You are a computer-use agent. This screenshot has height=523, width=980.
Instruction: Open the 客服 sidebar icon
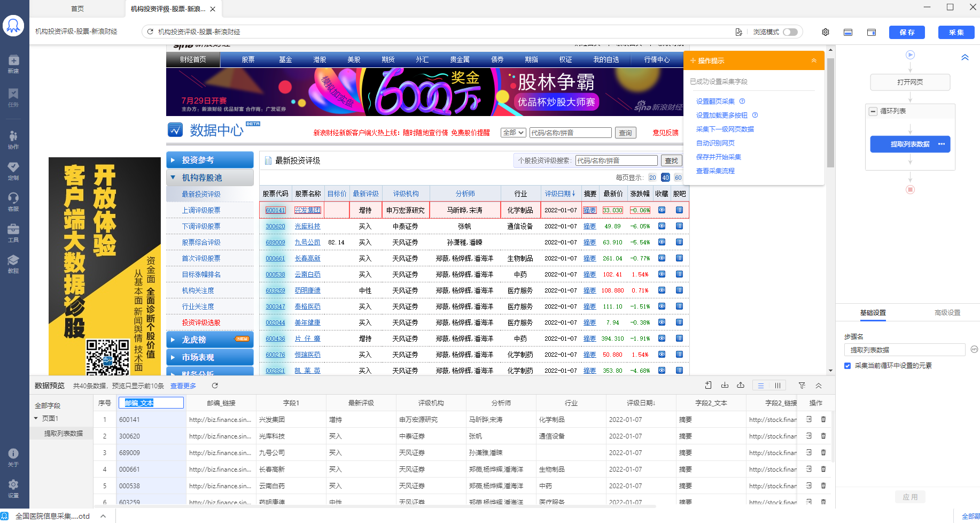pos(13,202)
